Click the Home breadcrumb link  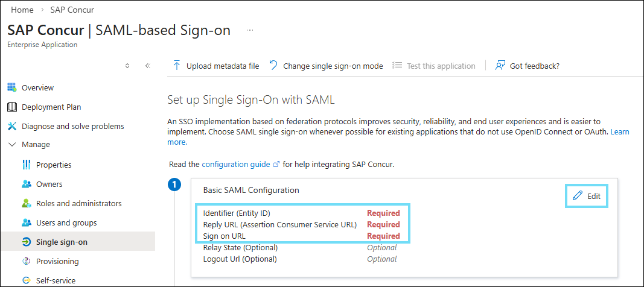tap(22, 10)
